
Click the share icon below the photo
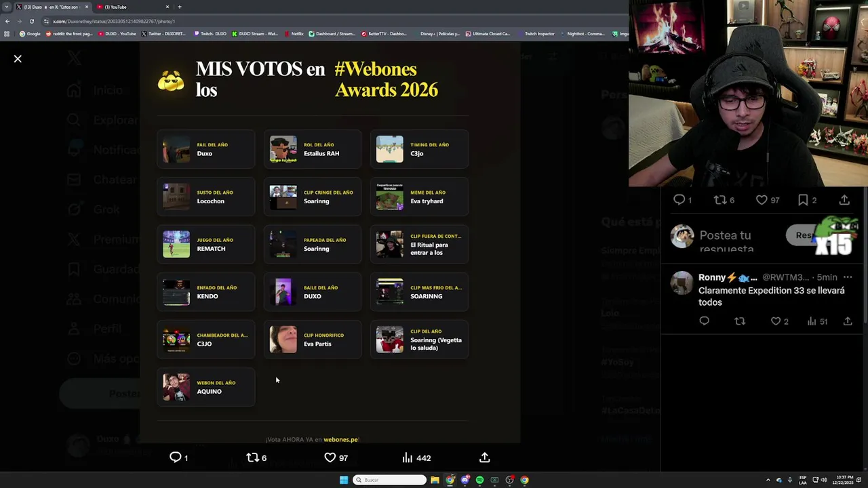pyautogui.click(x=484, y=457)
